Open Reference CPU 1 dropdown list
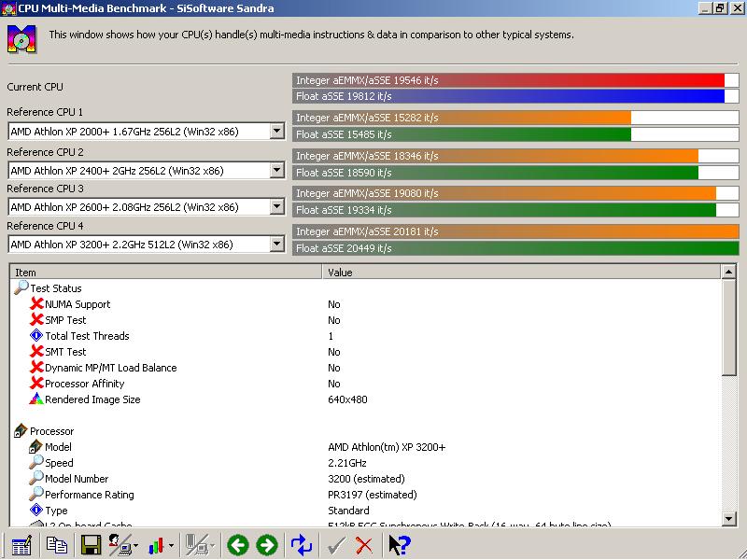Screen dimensions: 747x560 click(x=276, y=132)
